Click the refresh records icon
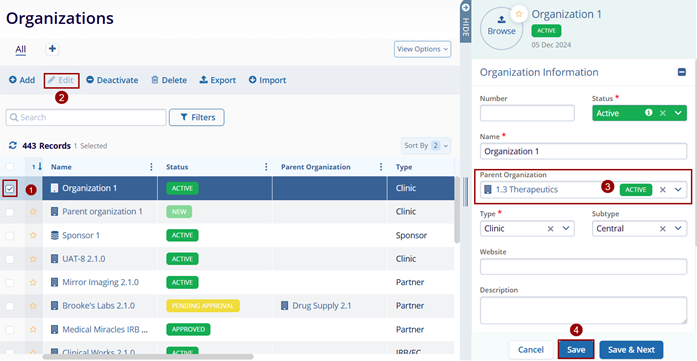Screen dimensions: 697x361 [x=12, y=145]
